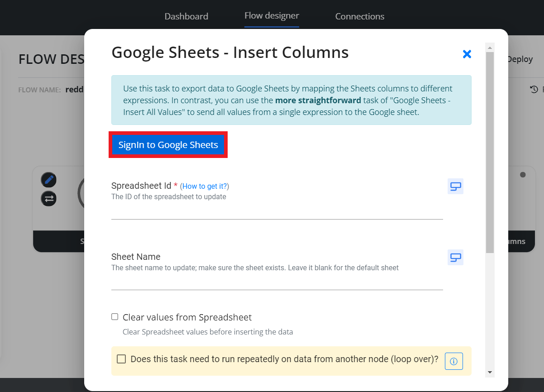The width and height of the screenshot is (544, 392).
Task: Click the dialog title 'Google Sheets - Insert Columns'
Action: point(230,53)
